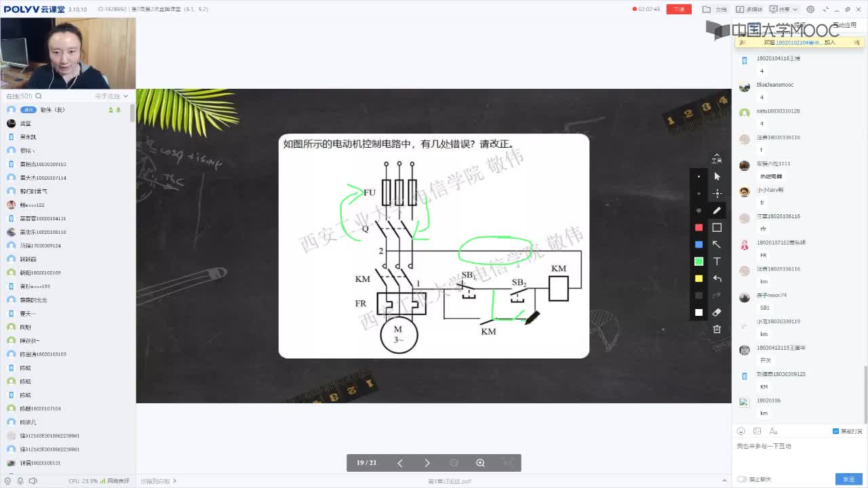Select the pencil drawing tool
868x488 pixels.
pyautogui.click(x=717, y=210)
